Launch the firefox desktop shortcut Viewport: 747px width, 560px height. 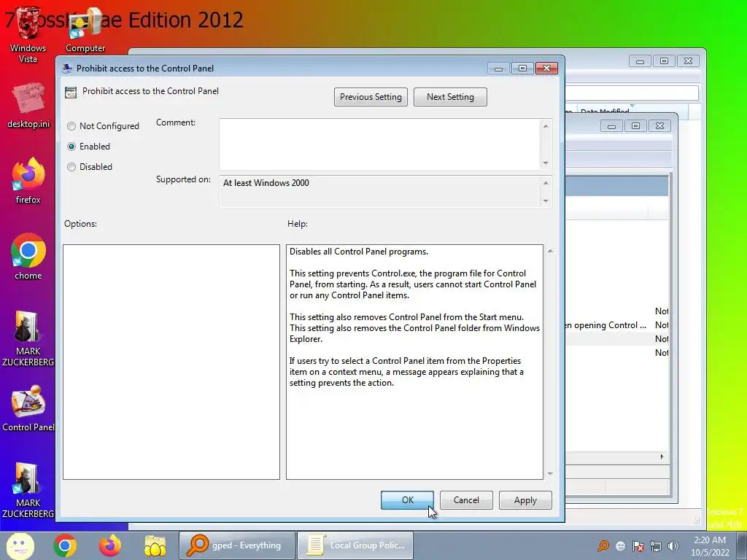28,181
